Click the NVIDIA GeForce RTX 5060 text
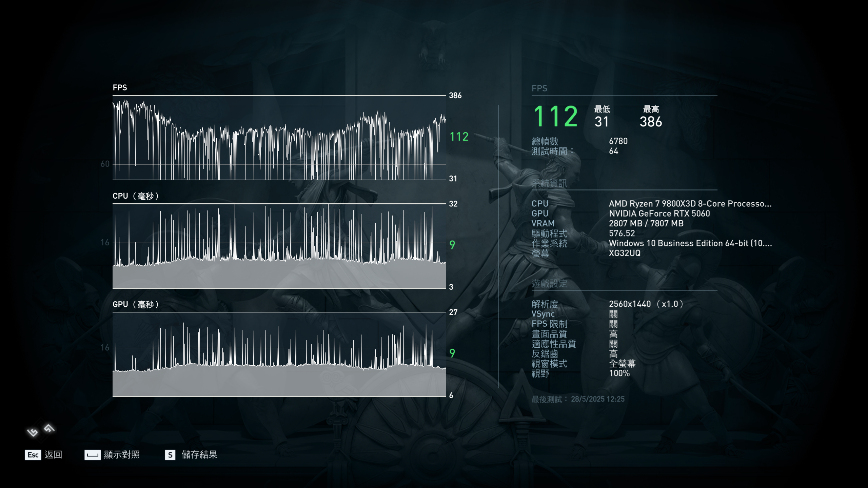 pos(659,213)
